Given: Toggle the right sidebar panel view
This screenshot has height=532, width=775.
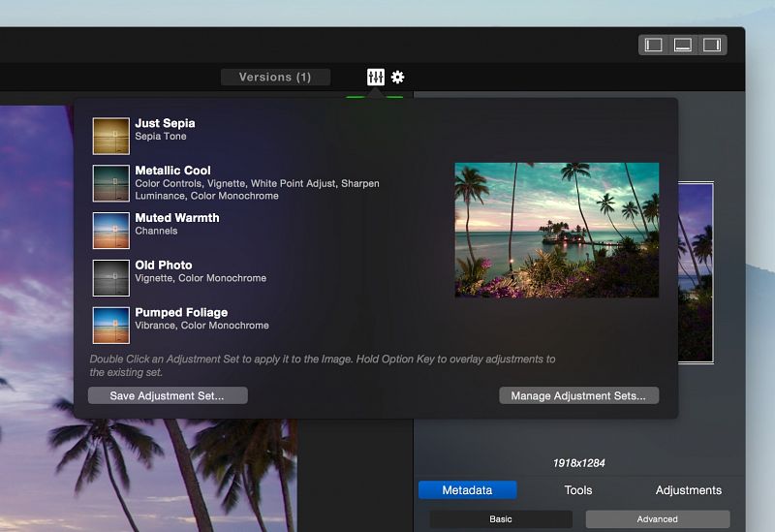Looking at the screenshot, I should coord(712,45).
